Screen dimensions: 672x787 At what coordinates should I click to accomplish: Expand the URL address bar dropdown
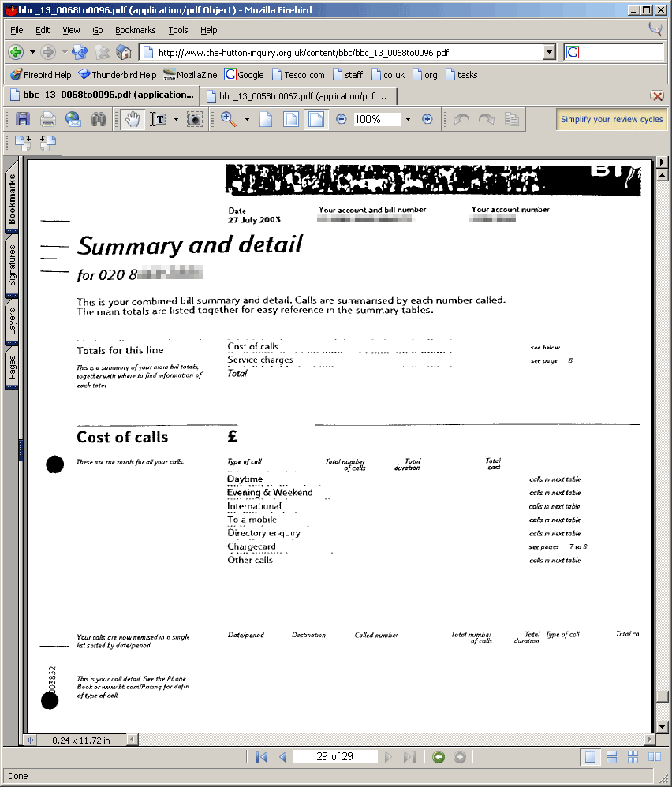click(x=549, y=53)
